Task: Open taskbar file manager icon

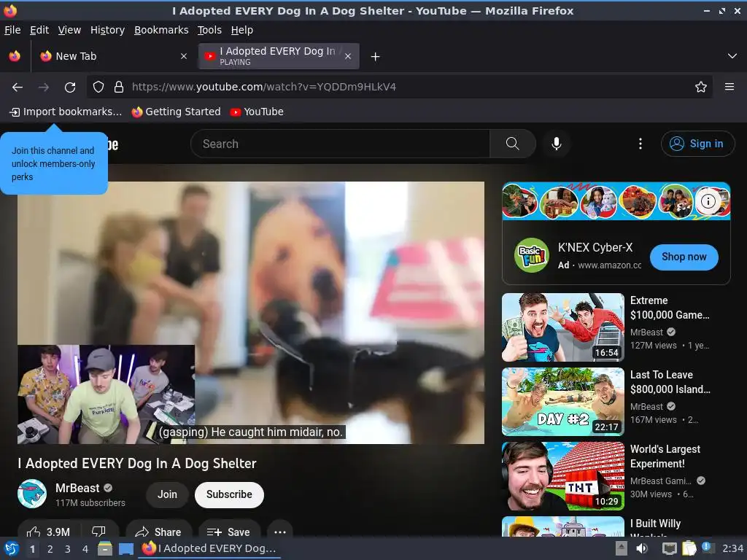Action: [x=105, y=548]
